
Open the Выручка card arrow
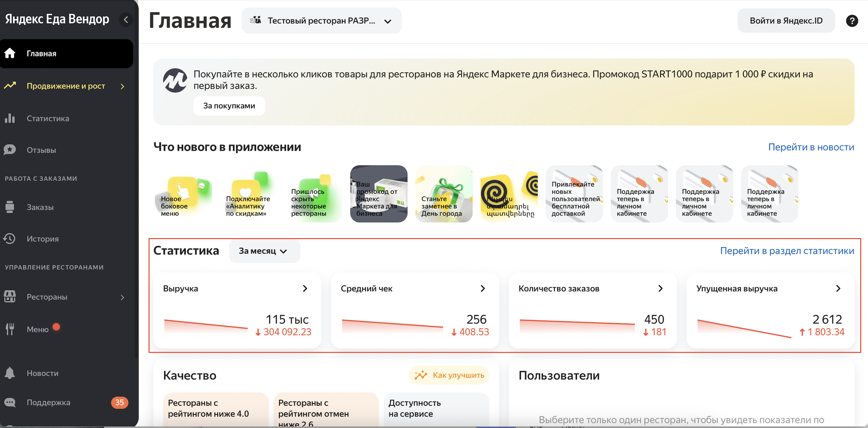tap(305, 288)
